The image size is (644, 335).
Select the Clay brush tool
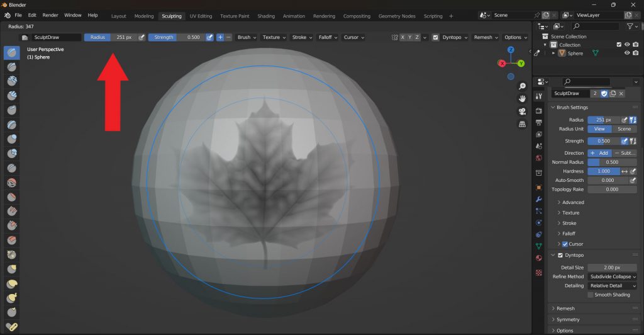(x=12, y=81)
